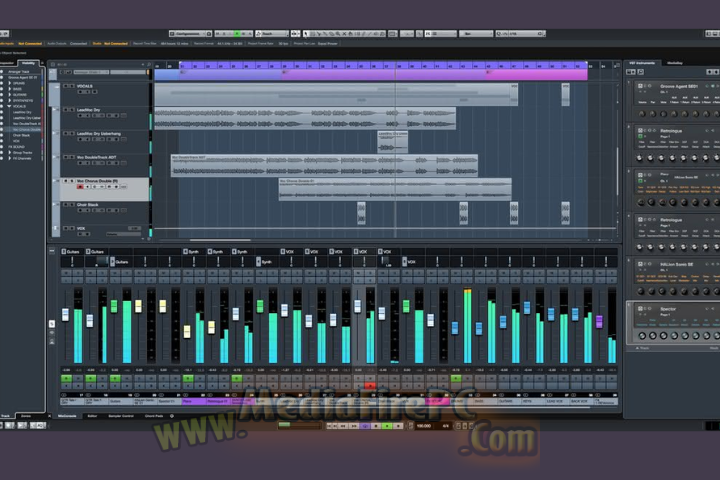The image size is (720, 480).
Task: Click the Record button in the transport bar
Action: [398, 426]
